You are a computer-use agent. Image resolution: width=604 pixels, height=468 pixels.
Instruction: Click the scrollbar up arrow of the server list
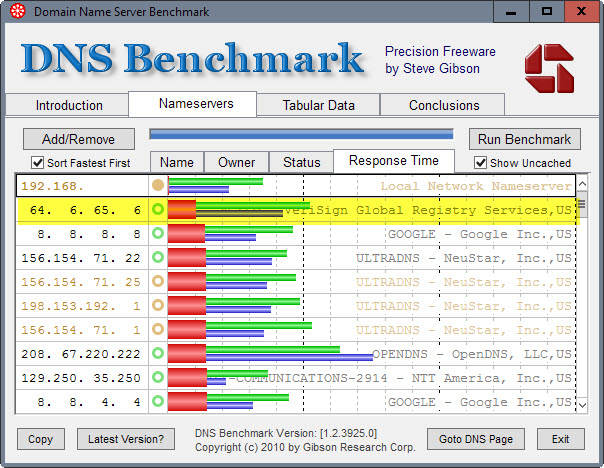point(582,185)
